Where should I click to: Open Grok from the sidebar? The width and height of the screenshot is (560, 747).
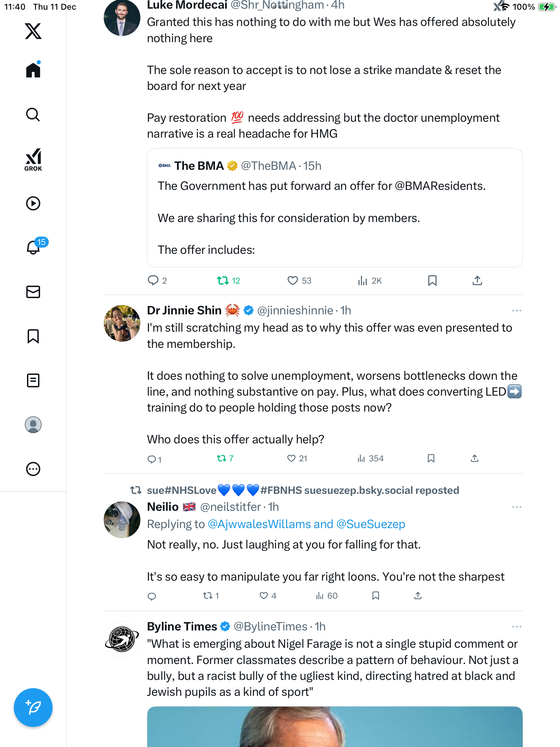[33, 160]
